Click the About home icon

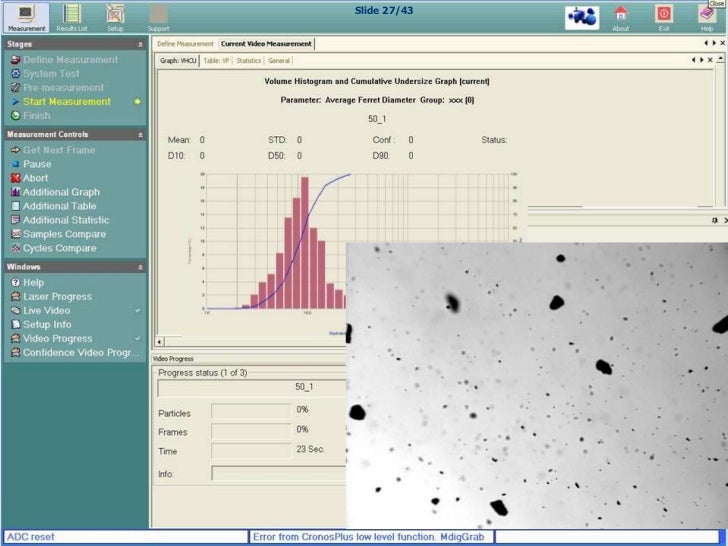(620, 15)
